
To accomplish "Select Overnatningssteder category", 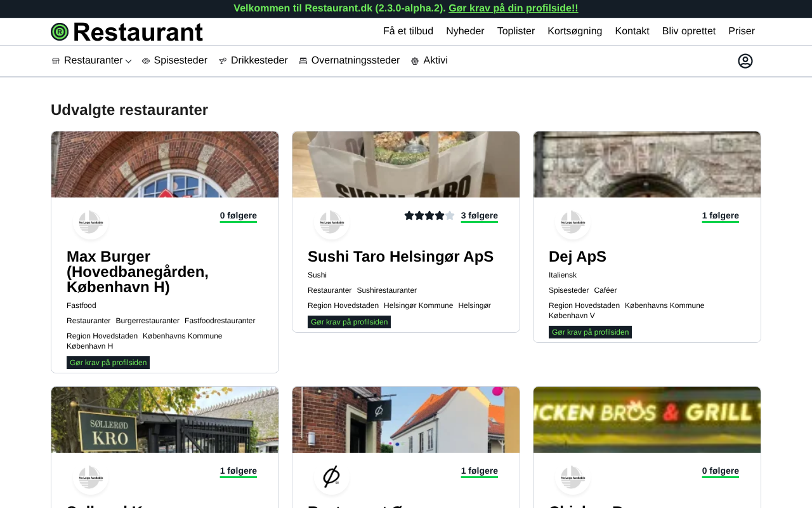I will point(355,60).
